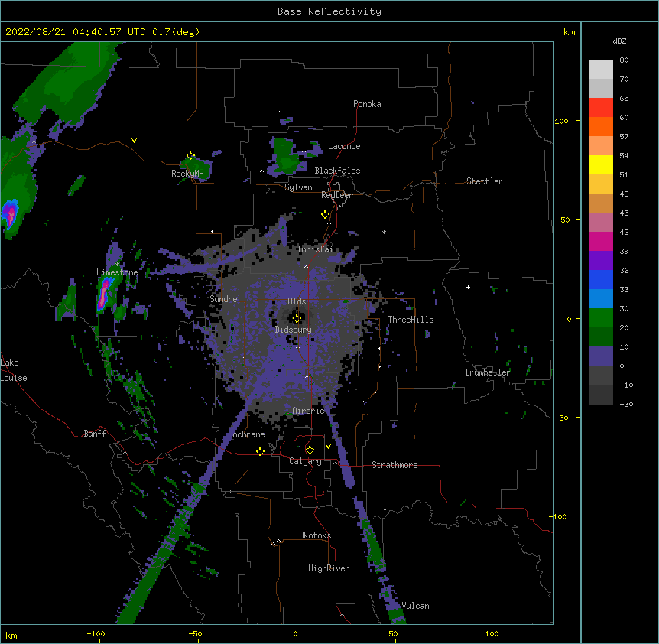Screen dimensions: 659x644
Task: Click the 65 value in the dBZ legend
Action: tap(624, 99)
